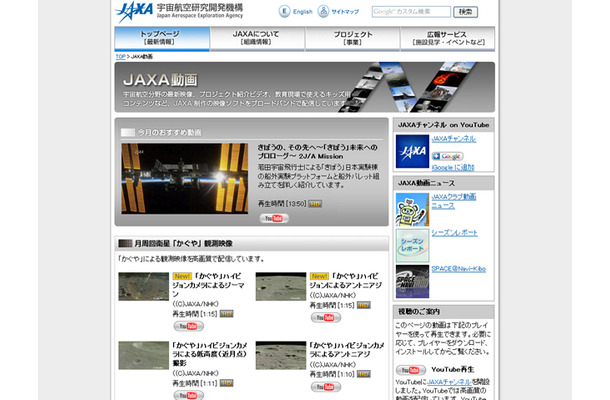
Task: Click the YouTube button under the featured video
Action: [274, 218]
